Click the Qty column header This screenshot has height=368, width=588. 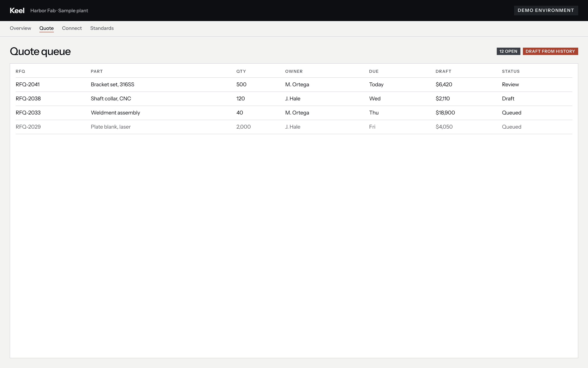pyautogui.click(x=241, y=71)
